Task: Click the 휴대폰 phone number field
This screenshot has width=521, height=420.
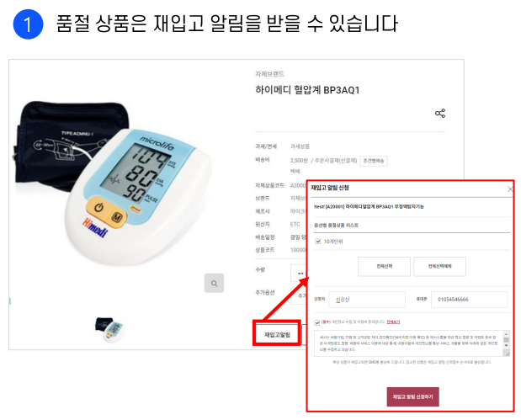Action: point(469,300)
